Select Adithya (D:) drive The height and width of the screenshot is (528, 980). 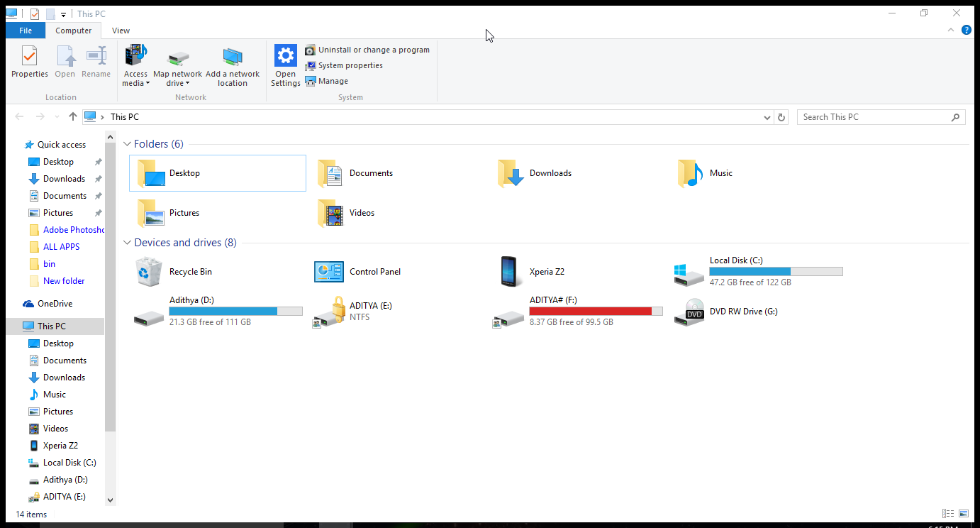point(218,312)
